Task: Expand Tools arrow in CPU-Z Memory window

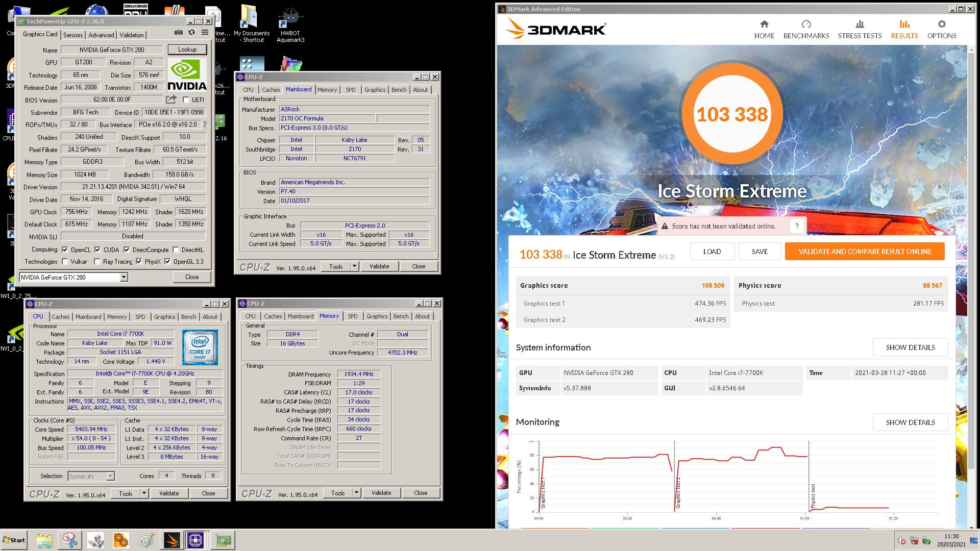Action: tap(357, 493)
